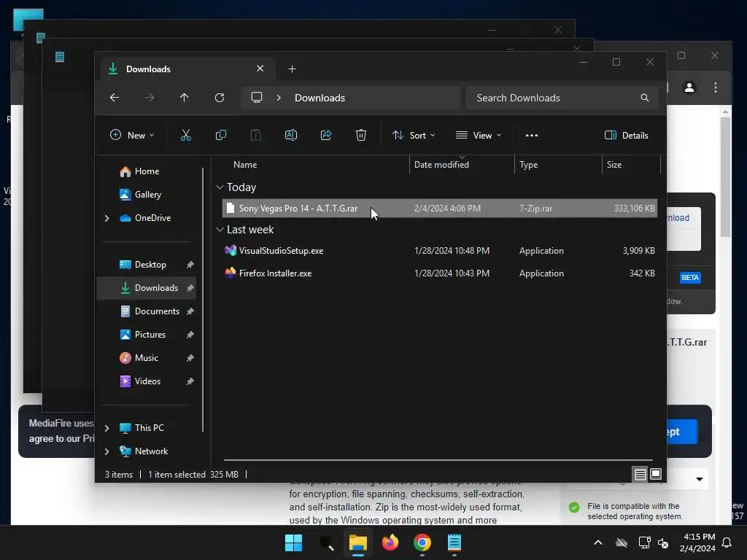Click the Share icon in toolbar
The image size is (747, 560).
tap(326, 135)
